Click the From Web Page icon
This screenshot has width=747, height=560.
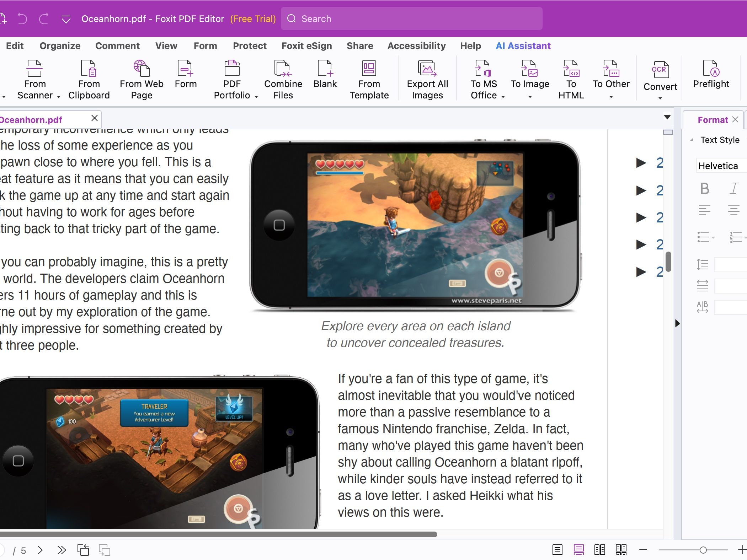pos(142,69)
